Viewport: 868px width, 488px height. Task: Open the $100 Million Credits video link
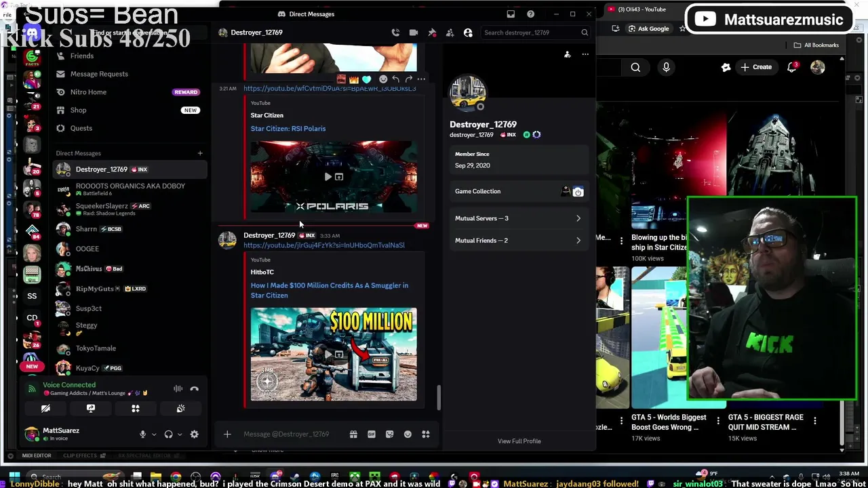330,290
